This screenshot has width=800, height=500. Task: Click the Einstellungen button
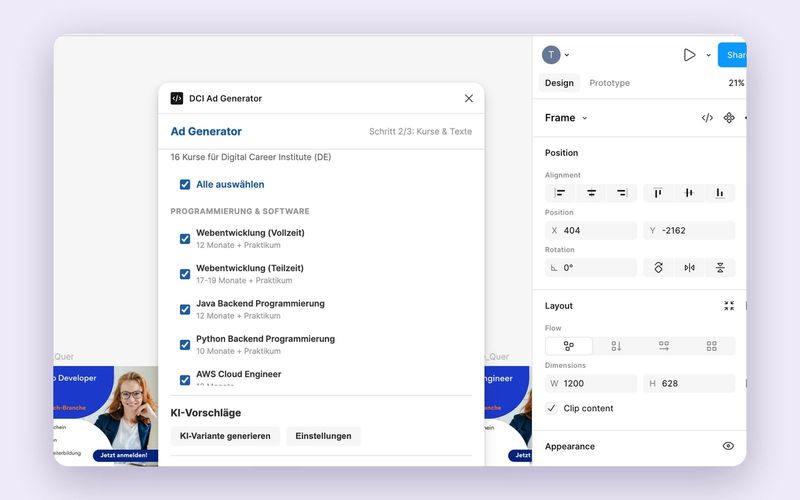tap(323, 436)
